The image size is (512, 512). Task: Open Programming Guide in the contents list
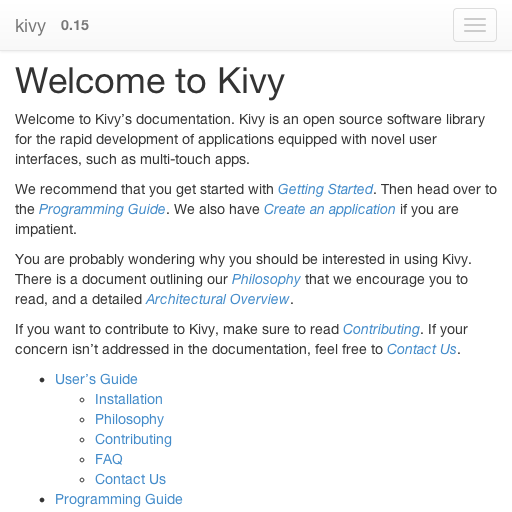(x=119, y=499)
